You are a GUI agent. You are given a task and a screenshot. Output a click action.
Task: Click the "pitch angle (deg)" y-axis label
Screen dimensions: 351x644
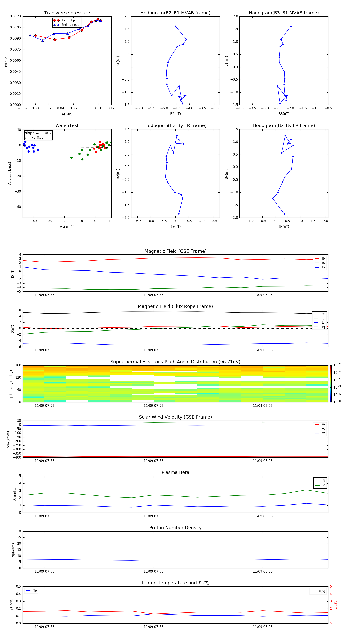coord(11,384)
